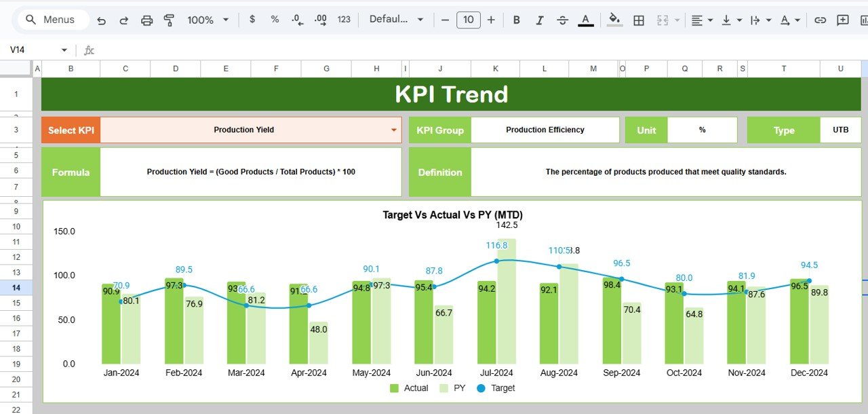The height and width of the screenshot is (414, 868).
Task: Open the 123 number format menu
Action: coord(344,20)
